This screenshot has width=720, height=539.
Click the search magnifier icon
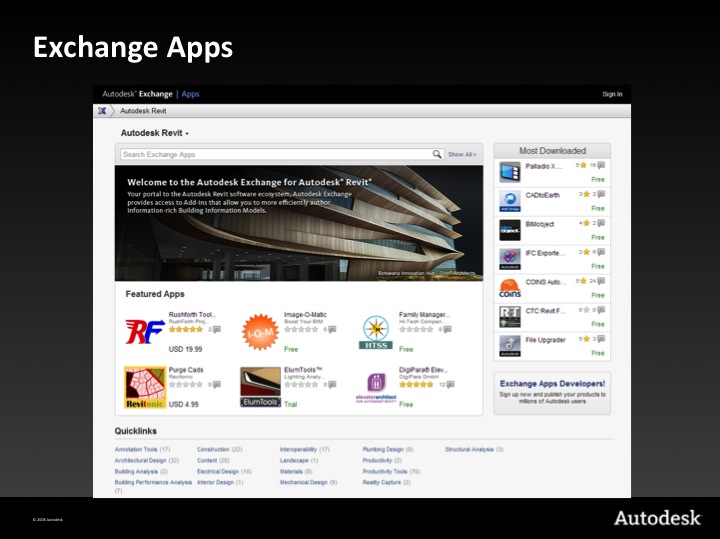click(437, 154)
